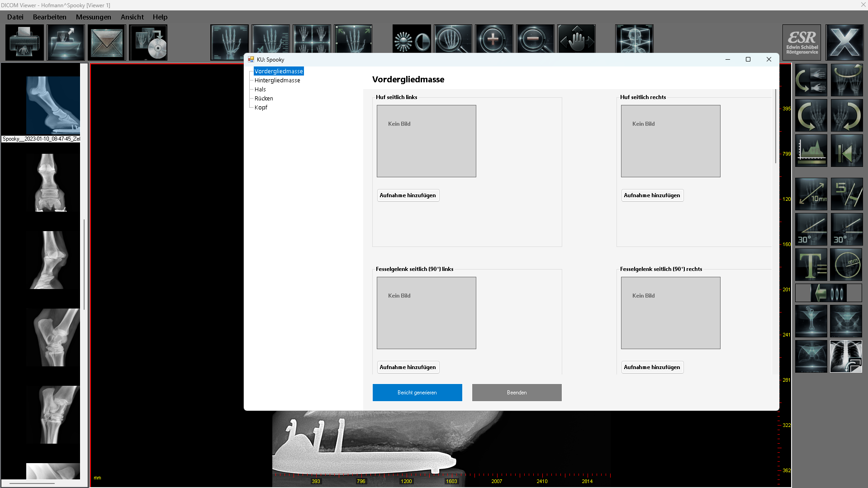This screenshot has height=488, width=868.
Task: Select the fifth thumbnail with hock joint
Action: [x=53, y=415]
